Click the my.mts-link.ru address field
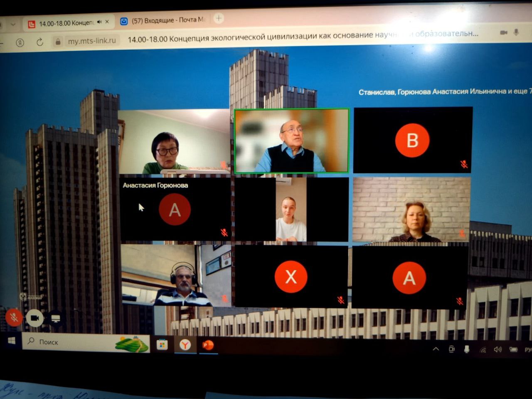The image size is (532, 399). (x=92, y=41)
